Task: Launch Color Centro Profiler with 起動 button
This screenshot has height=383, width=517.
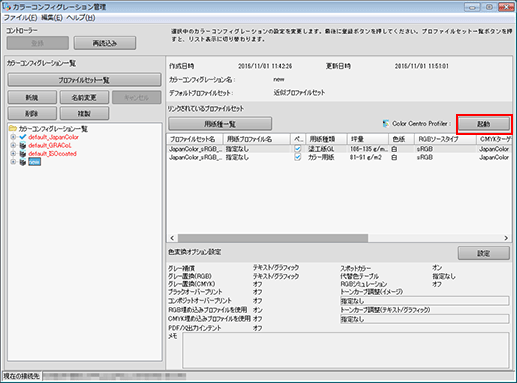Action: [x=484, y=124]
